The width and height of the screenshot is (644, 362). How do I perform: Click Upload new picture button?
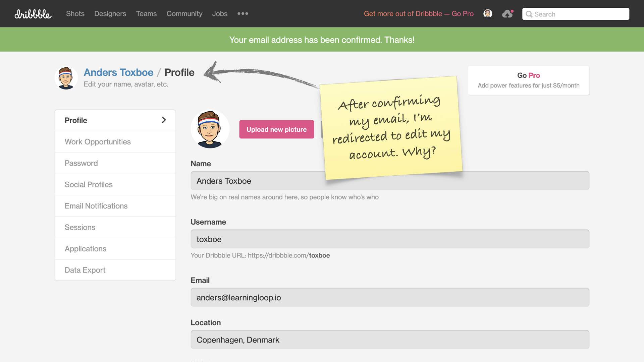coord(276,129)
